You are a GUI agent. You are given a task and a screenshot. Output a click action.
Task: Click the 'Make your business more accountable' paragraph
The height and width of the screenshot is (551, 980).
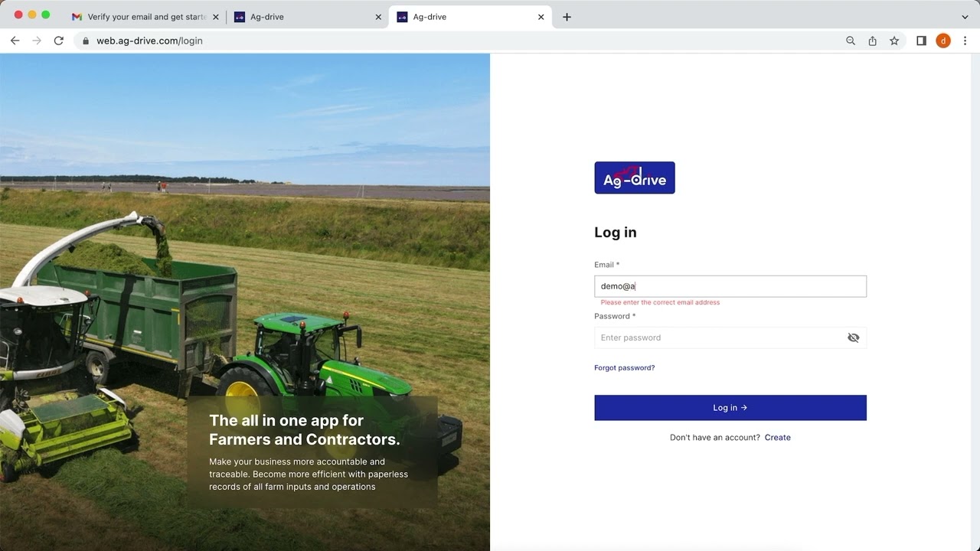click(x=309, y=474)
